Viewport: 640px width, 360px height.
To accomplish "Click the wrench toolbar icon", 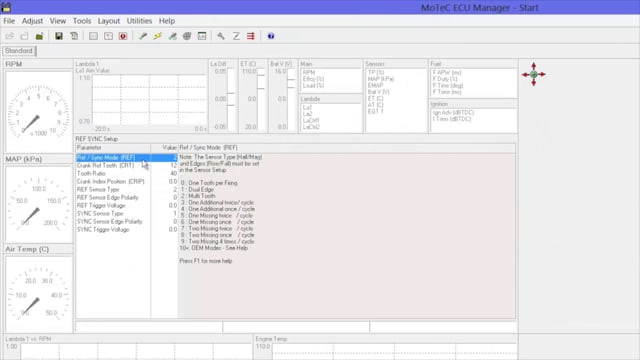I will coord(221,36).
